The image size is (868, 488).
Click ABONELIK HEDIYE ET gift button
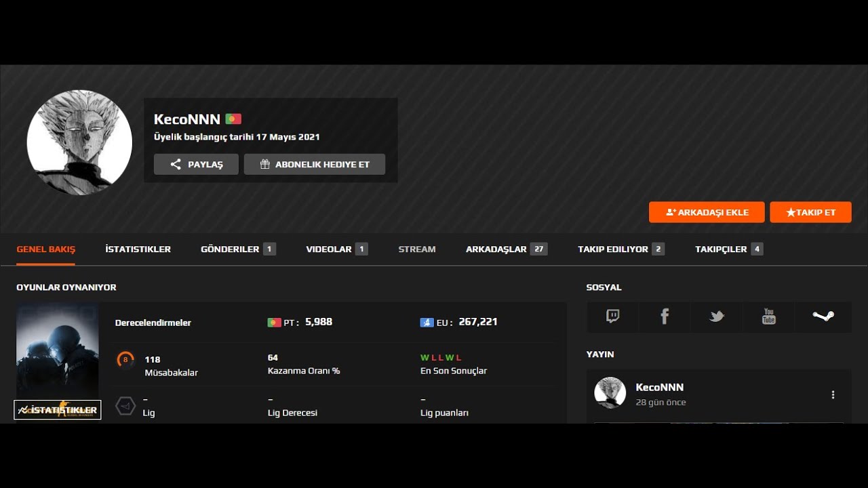point(315,164)
